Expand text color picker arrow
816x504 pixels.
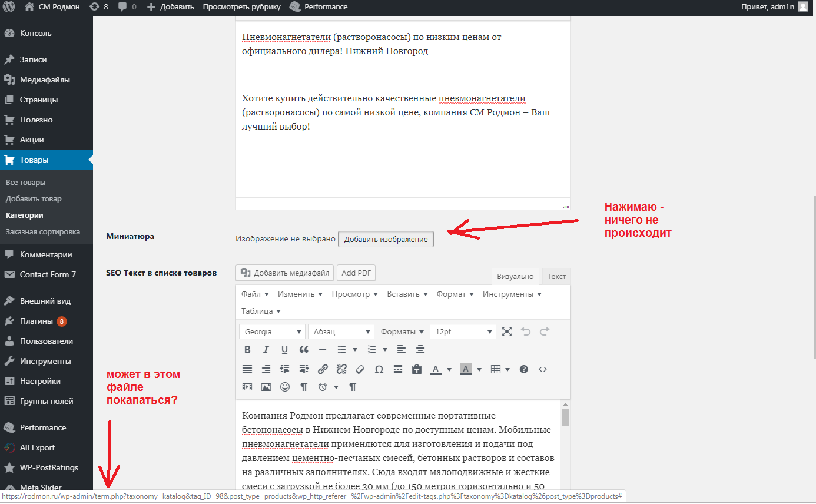[x=449, y=369]
